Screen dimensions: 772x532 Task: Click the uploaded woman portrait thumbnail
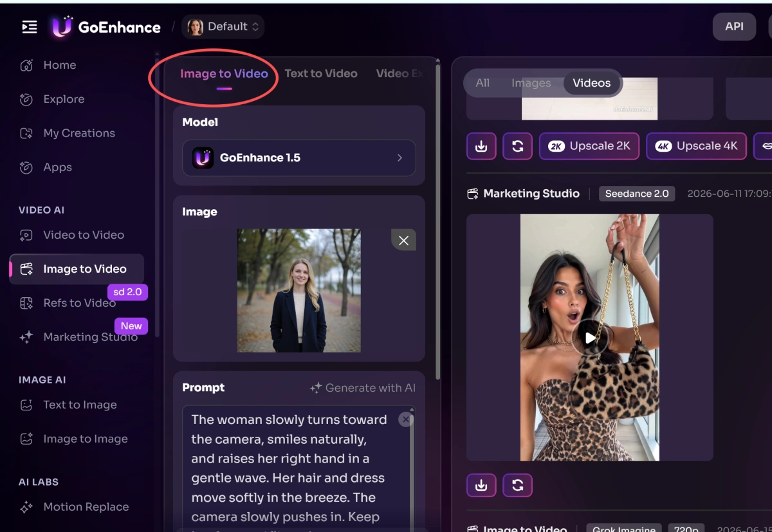pos(299,291)
